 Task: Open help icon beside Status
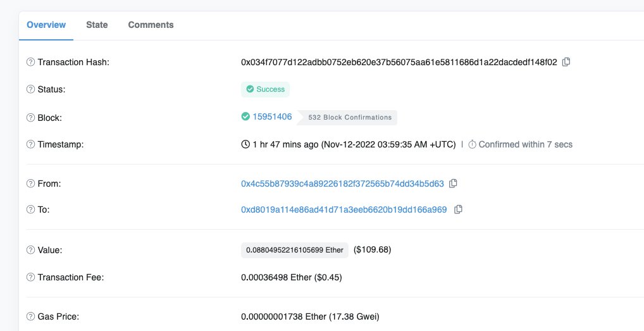click(30, 89)
